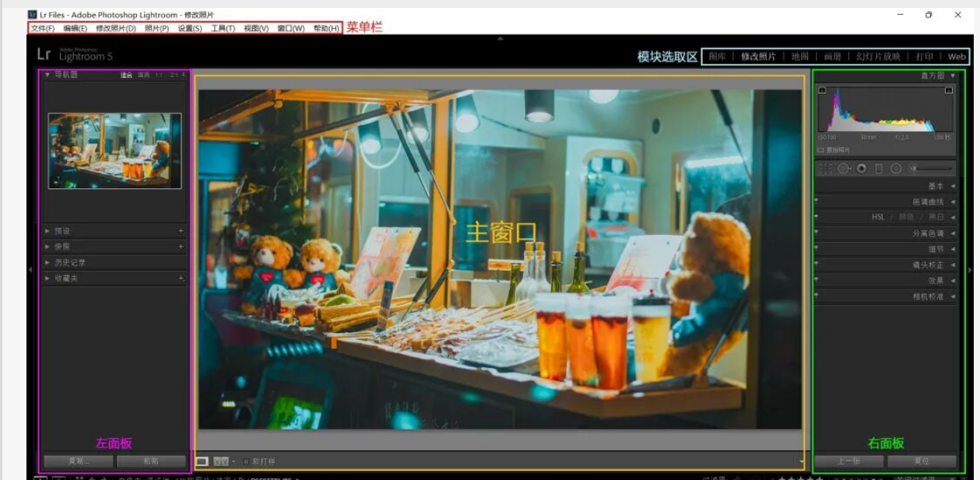Click the 粘贴 paste button
Screen dimensions: 980x480
pyautogui.click(x=152, y=461)
